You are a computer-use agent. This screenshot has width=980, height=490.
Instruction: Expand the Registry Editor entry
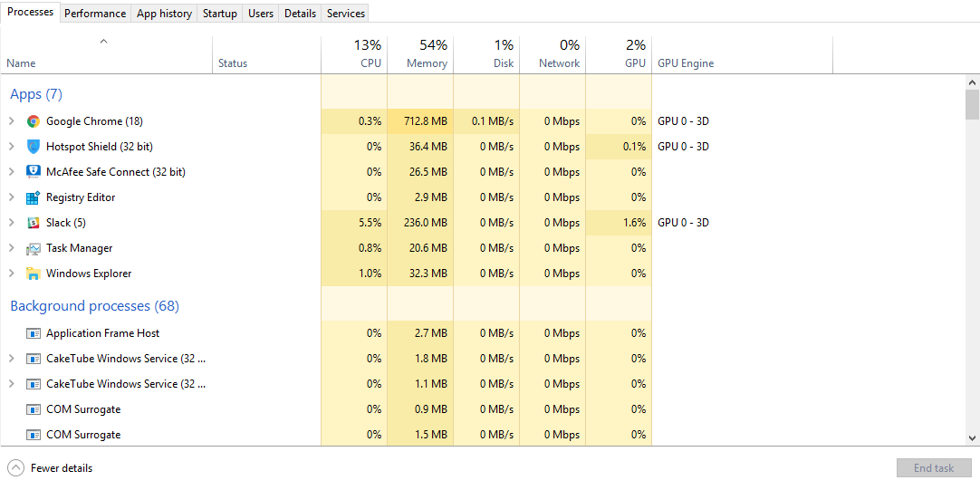11,197
